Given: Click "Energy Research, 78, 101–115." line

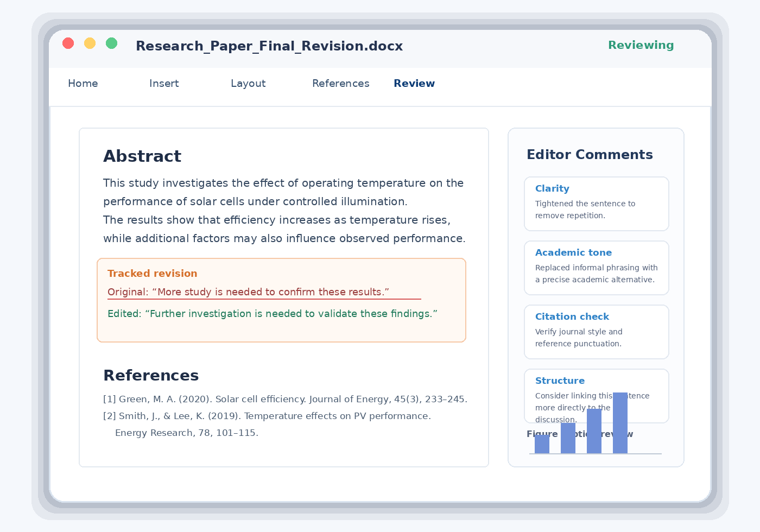Looking at the screenshot, I should (x=187, y=433).
